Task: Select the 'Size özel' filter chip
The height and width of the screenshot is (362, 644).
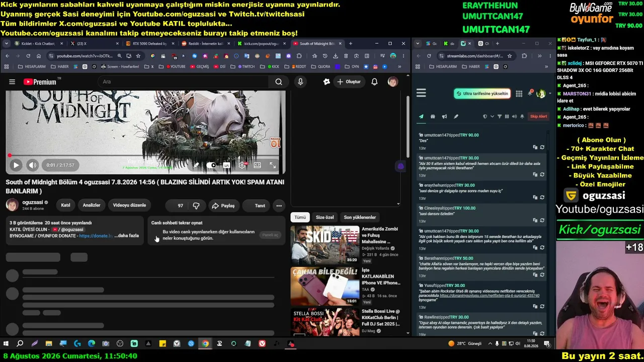Action: 325,217
